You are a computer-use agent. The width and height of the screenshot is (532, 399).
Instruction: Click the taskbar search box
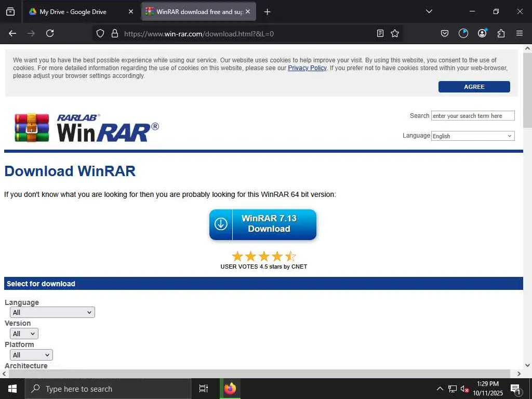coord(108,389)
